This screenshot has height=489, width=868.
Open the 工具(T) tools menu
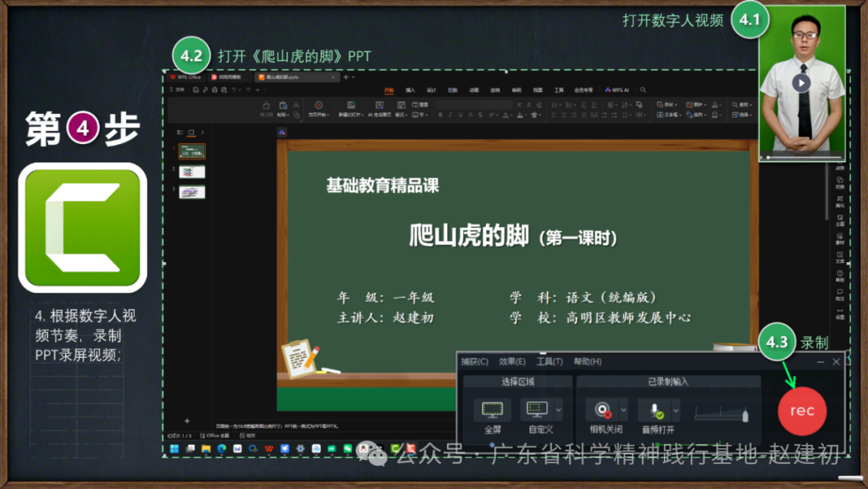point(550,362)
